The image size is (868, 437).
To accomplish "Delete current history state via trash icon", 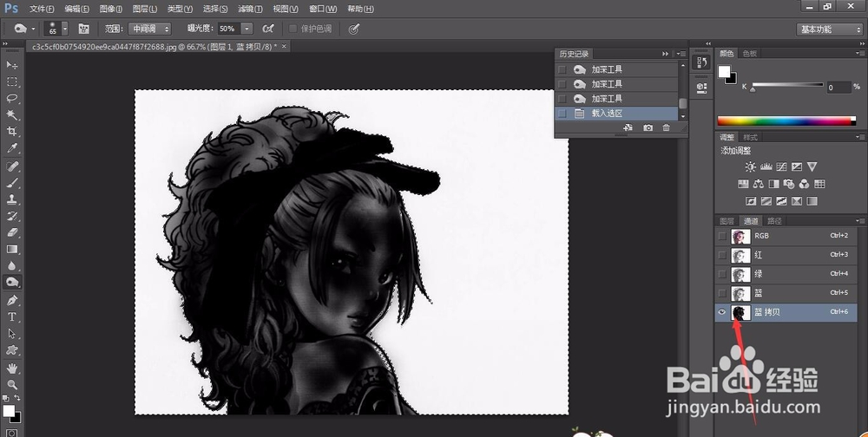I will 666,127.
